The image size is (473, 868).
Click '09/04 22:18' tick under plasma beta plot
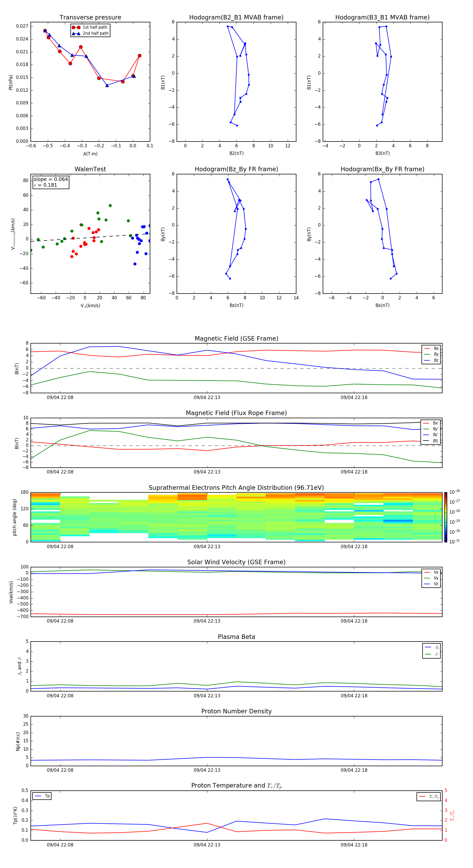tap(354, 696)
